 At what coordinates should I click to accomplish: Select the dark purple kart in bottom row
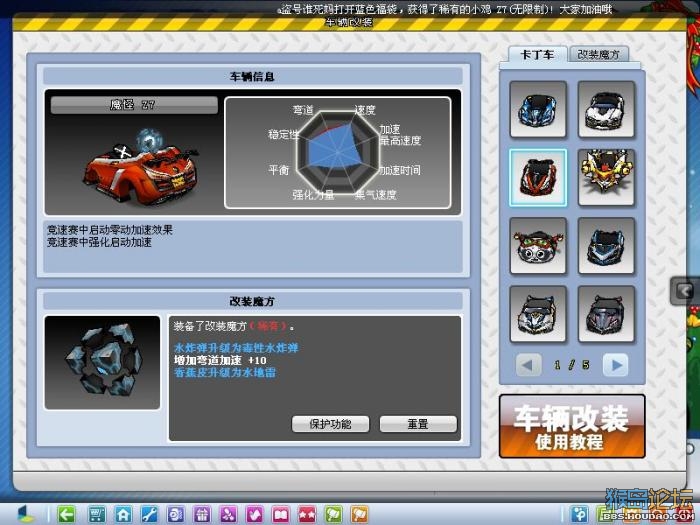coord(606,314)
